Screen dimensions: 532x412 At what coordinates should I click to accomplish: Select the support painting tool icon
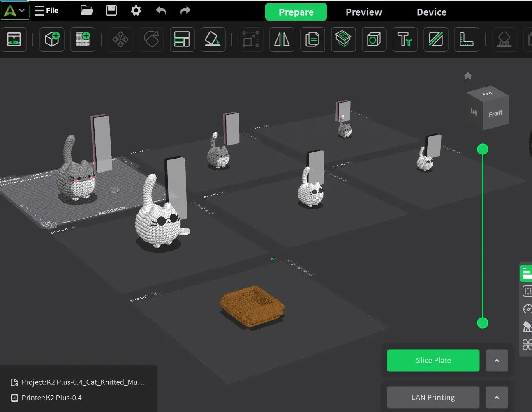[x=504, y=39]
